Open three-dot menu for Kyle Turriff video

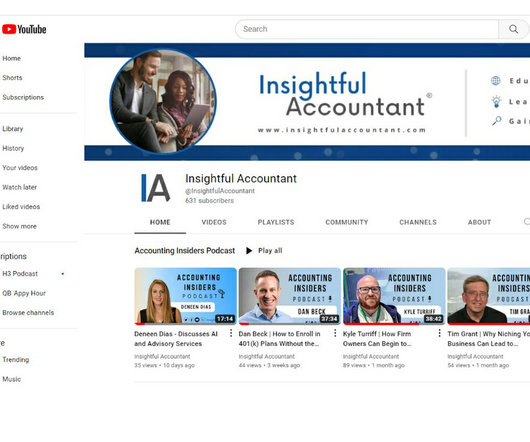click(x=439, y=334)
